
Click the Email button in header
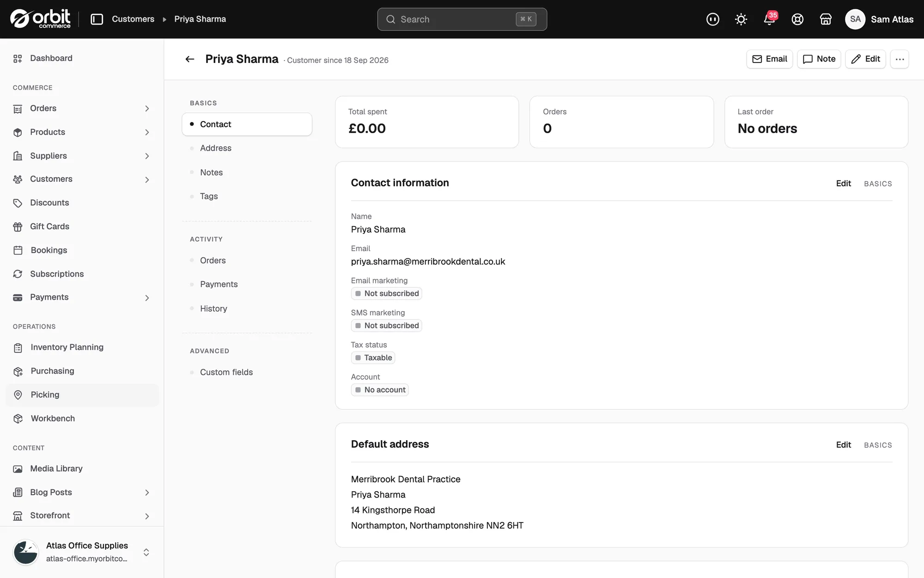[769, 59]
